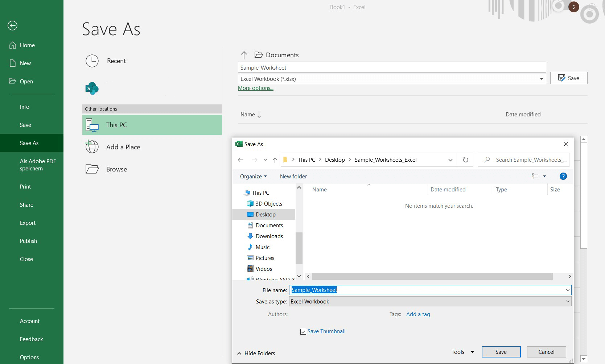Click Save in the dialog
Screen dimensions: 605x364
tap(501, 352)
